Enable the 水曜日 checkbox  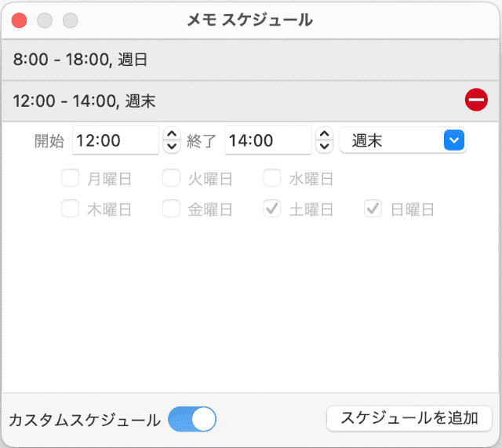272,178
